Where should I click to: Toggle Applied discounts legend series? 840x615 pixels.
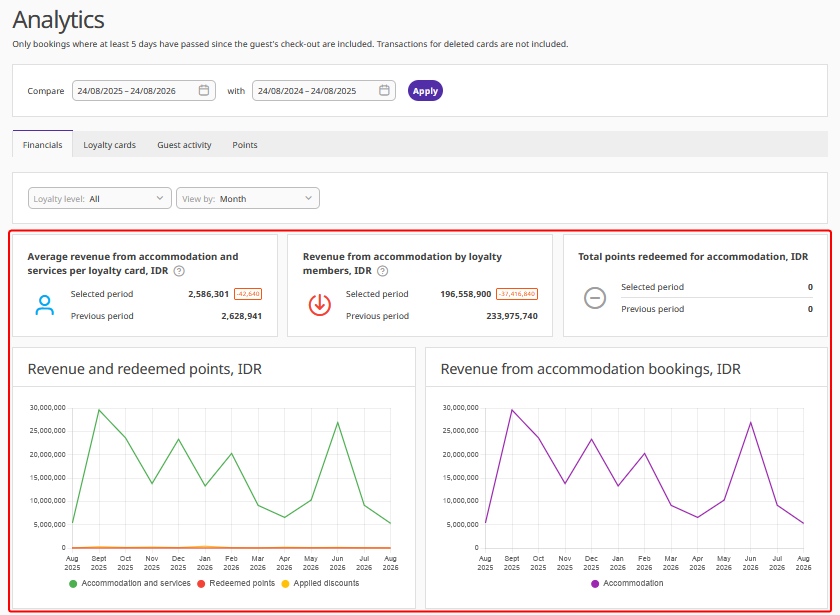(x=320, y=583)
